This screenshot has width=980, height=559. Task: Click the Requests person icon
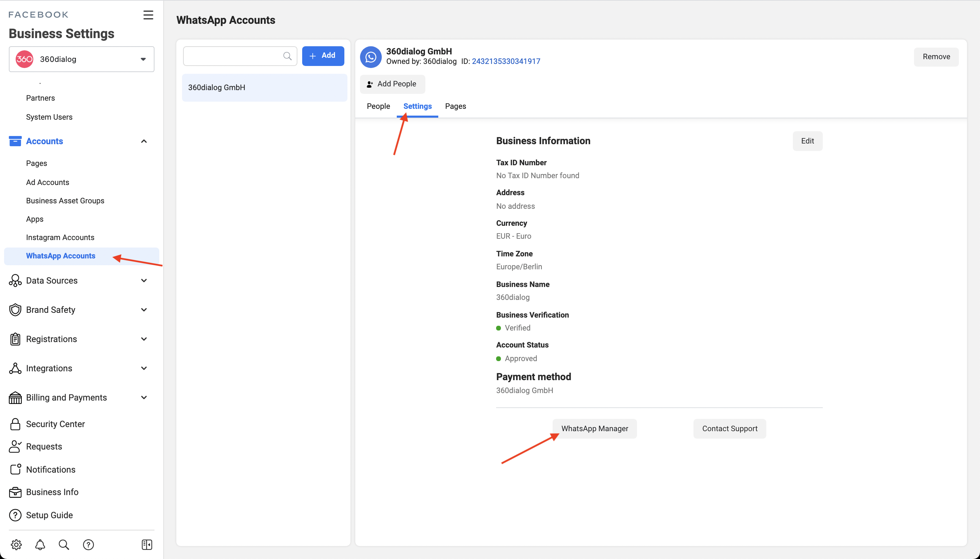coord(15,446)
